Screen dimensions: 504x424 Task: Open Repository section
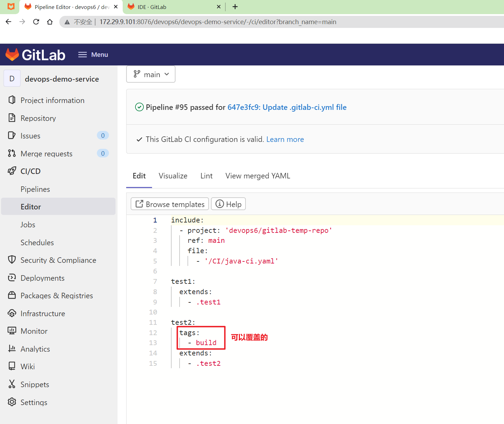[x=38, y=118]
